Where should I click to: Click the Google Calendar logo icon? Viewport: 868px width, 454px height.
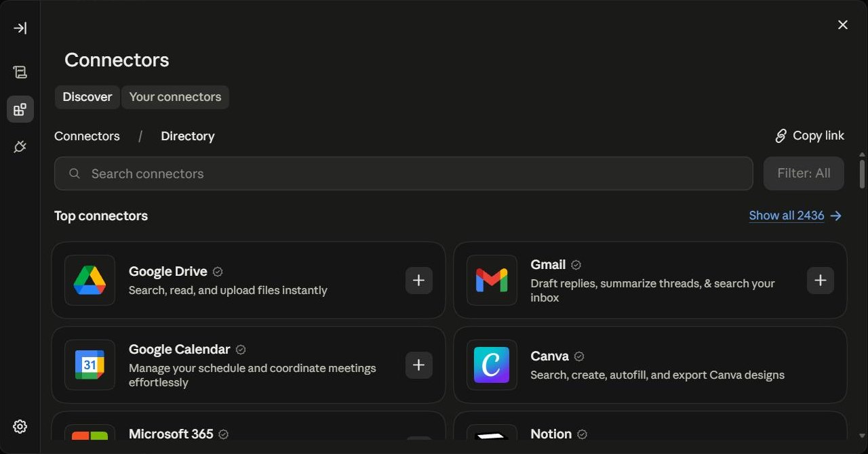pyautogui.click(x=90, y=365)
